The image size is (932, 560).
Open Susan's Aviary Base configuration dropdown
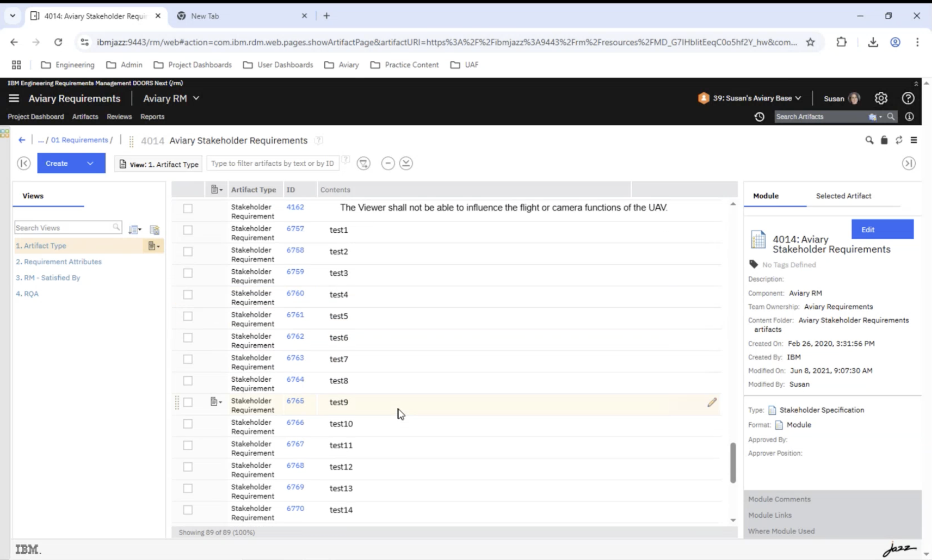pos(798,98)
